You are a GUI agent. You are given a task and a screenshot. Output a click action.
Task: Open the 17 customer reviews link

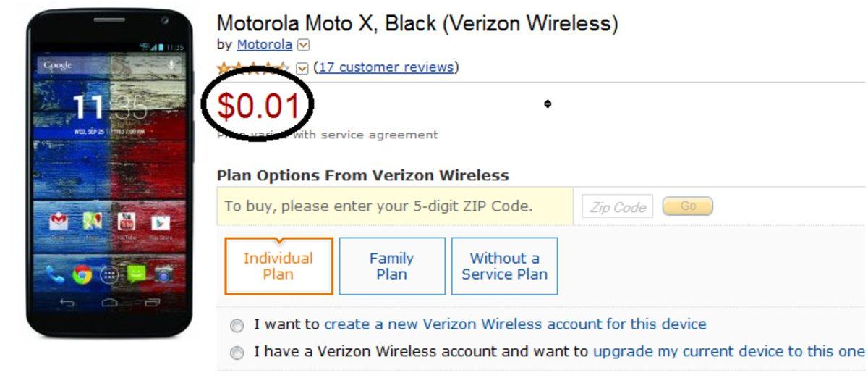[x=386, y=67]
